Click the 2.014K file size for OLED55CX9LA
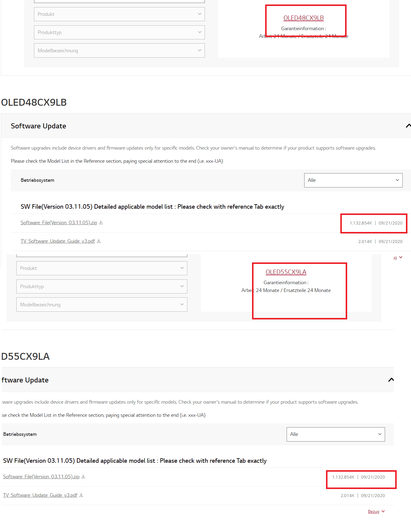Screen dimensions: 411x532 pyautogui.click(x=347, y=496)
